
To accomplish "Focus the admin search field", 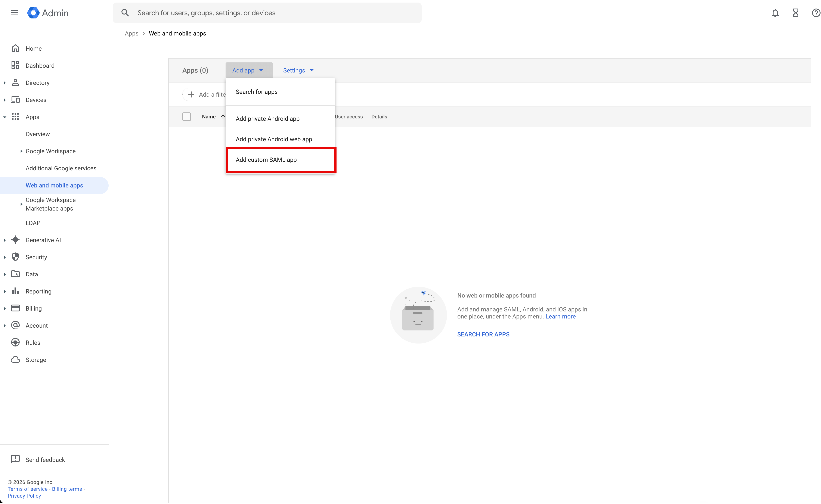I will (x=267, y=13).
